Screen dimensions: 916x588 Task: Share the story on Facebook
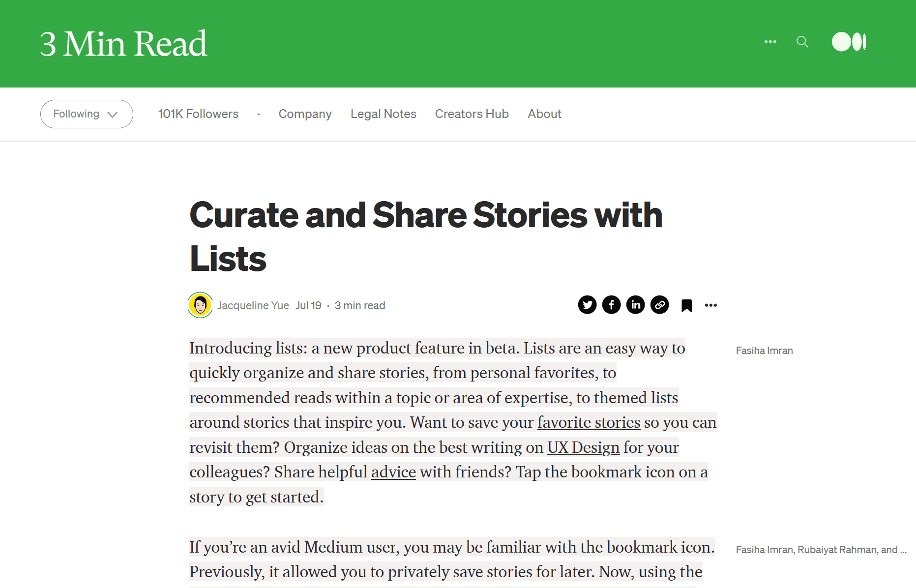[611, 305]
